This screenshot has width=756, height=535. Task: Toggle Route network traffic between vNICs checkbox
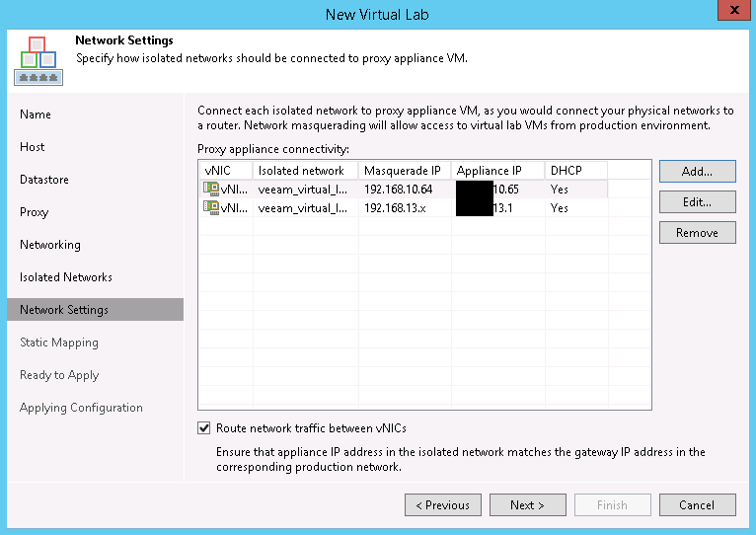pyautogui.click(x=204, y=428)
